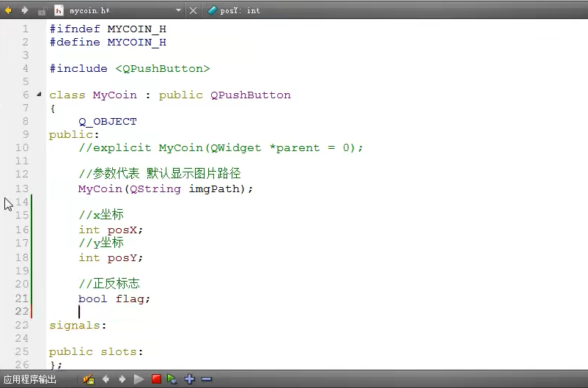This screenshot has height=388, width=588.
Task: Stop the running application with red square
Action: pos(156,379)
